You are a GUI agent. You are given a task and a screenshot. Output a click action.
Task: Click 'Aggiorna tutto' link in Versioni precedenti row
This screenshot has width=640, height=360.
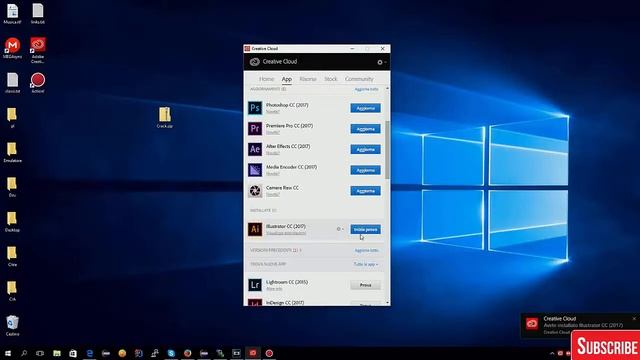tap(366, 250)
